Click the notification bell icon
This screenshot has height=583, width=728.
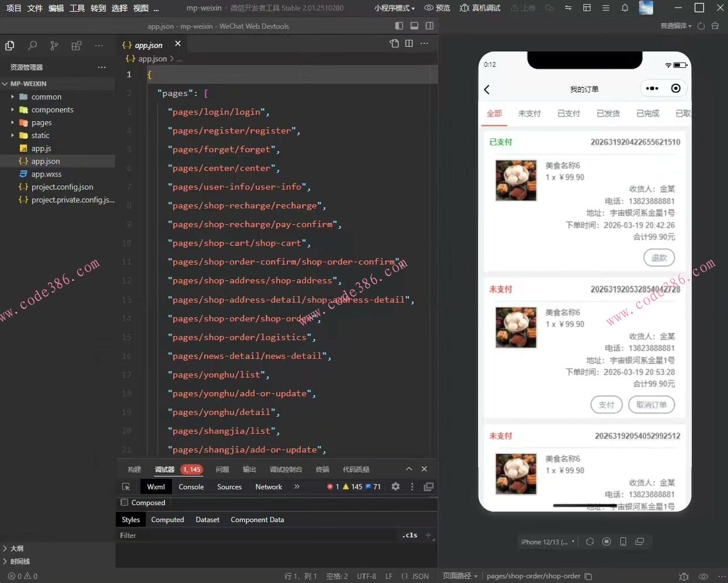pyautogui.click(x=624, y=8)
